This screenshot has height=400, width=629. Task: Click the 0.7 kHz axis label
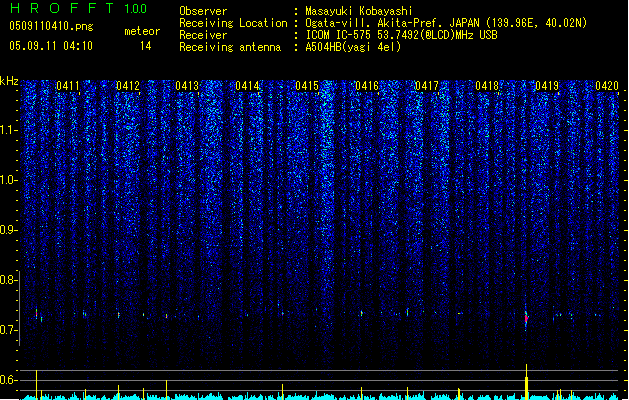coord(9,330)
